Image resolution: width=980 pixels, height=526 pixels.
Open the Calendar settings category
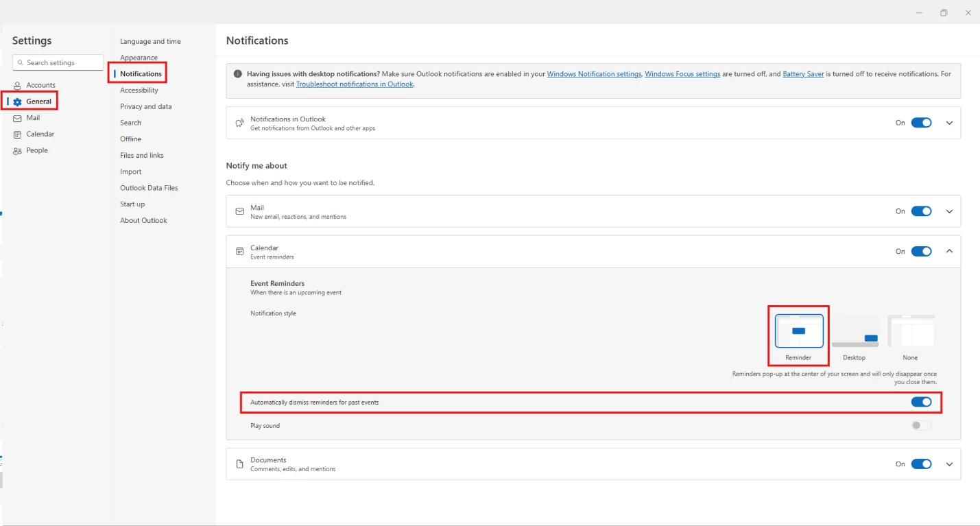click(40, 134)
